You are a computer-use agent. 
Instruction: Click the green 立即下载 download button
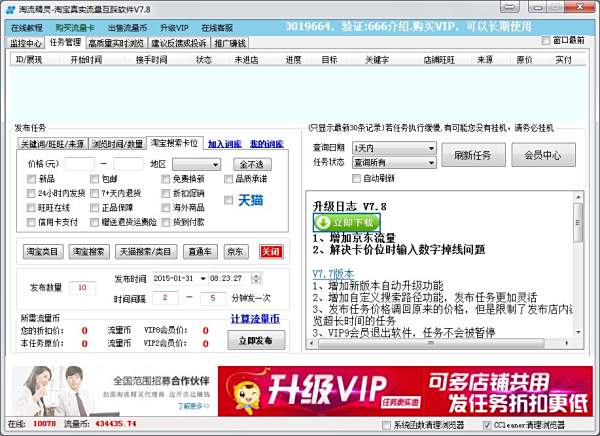tap(347, 222)
